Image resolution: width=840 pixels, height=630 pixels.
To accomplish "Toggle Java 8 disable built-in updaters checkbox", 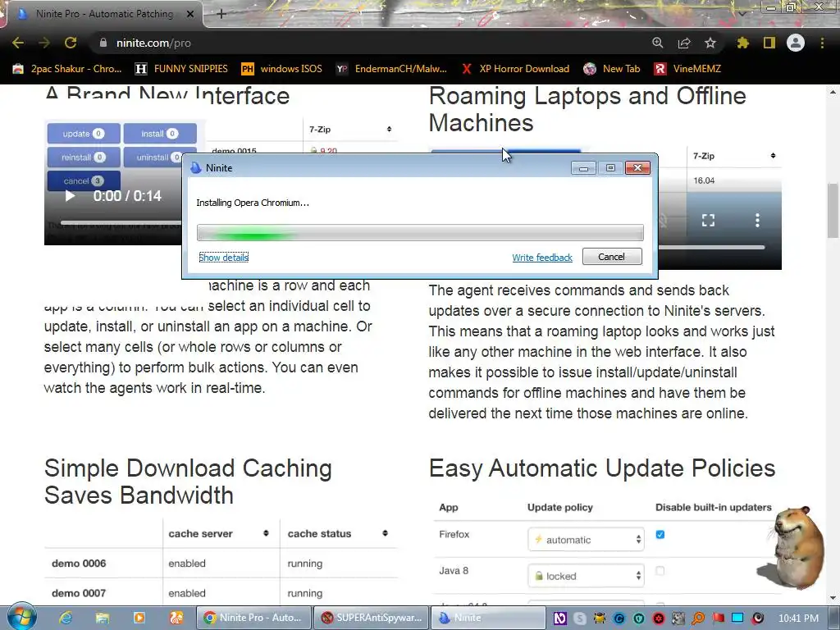I will [660, 571].
